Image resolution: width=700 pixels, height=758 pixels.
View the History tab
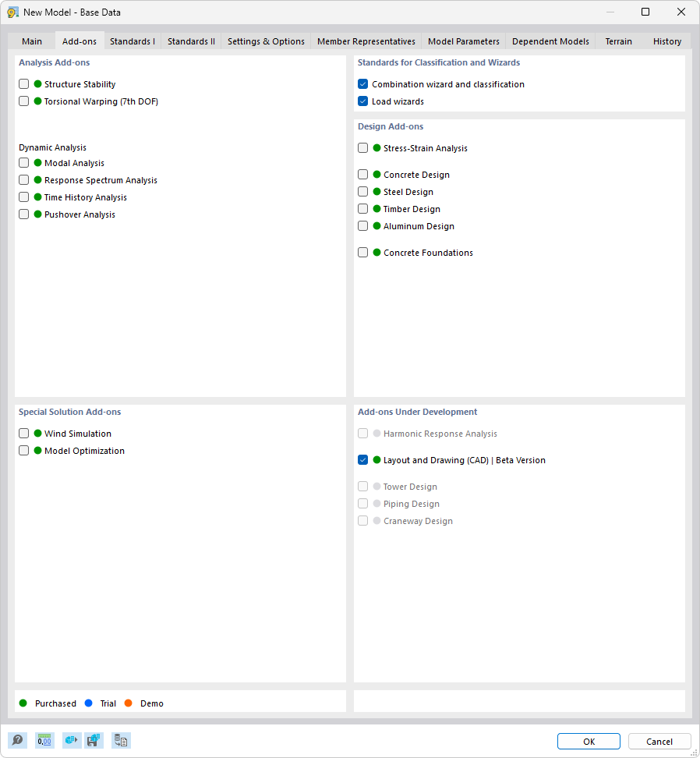pyautogui.click(x=667, y=41)
